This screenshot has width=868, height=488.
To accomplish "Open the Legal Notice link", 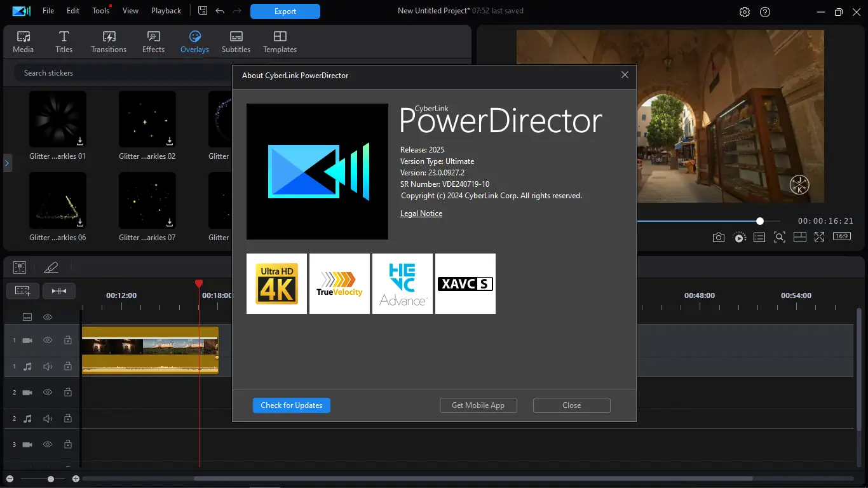I will pos(421,213).
